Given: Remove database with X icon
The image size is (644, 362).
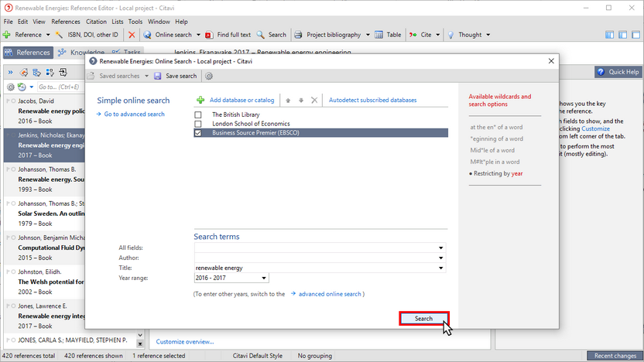Looking at the screenshot, I should [314, 100].
